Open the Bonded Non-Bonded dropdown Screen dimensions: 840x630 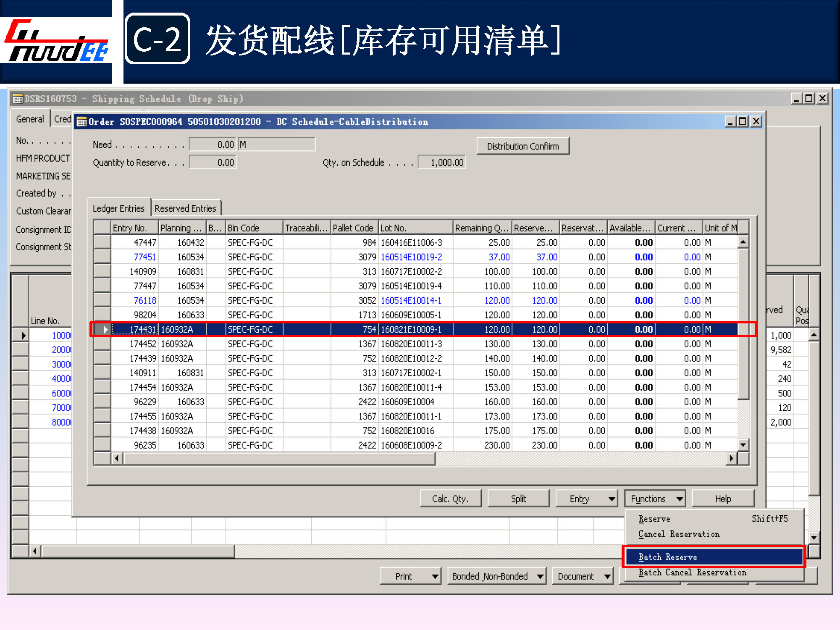(496, 576)
